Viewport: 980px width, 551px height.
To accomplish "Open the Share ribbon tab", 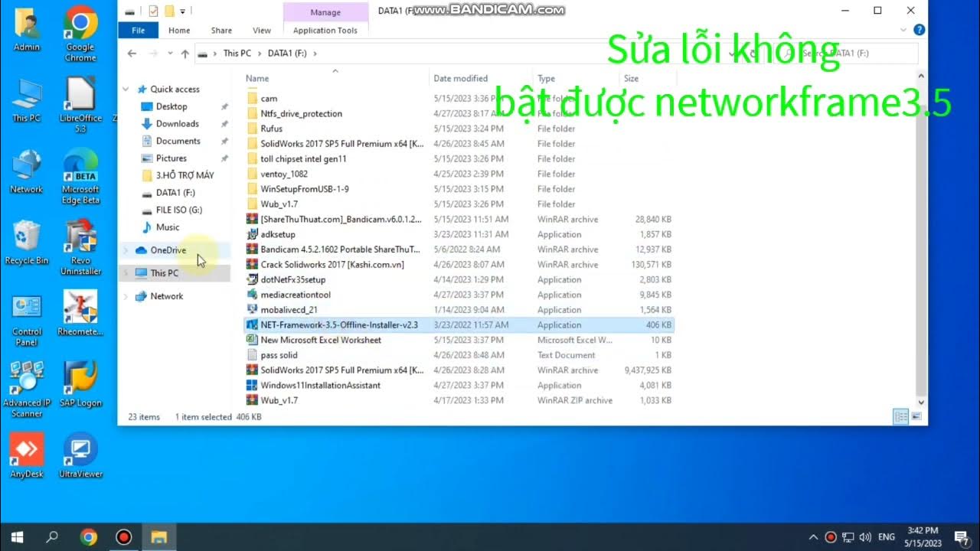I will 221,31.
